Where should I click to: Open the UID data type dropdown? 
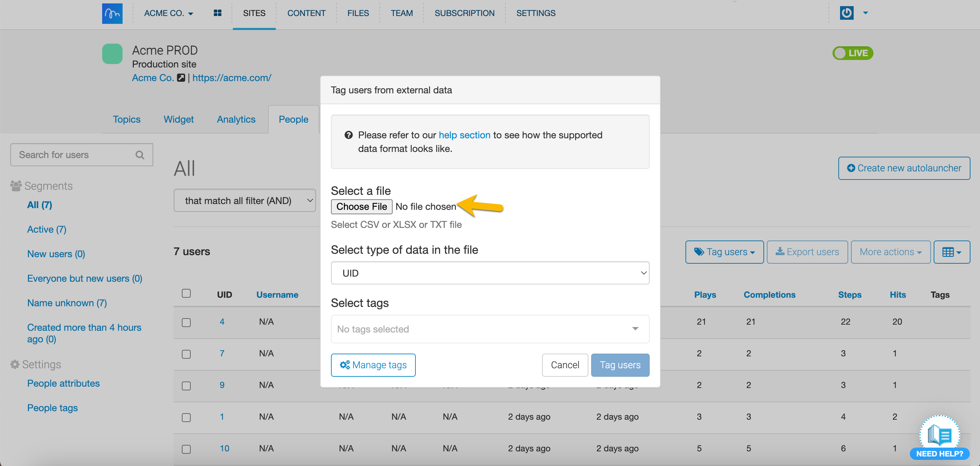490,273
